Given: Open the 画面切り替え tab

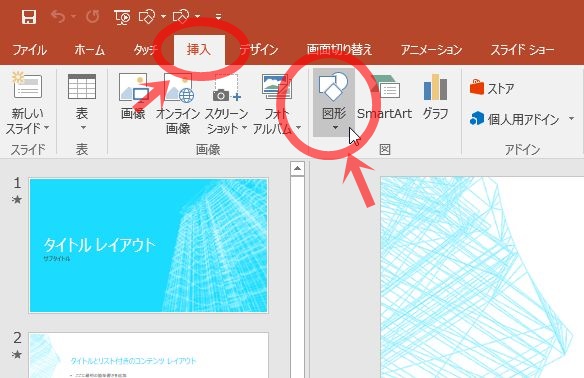Looking at the screenshot, I should (x=339, y=50).
